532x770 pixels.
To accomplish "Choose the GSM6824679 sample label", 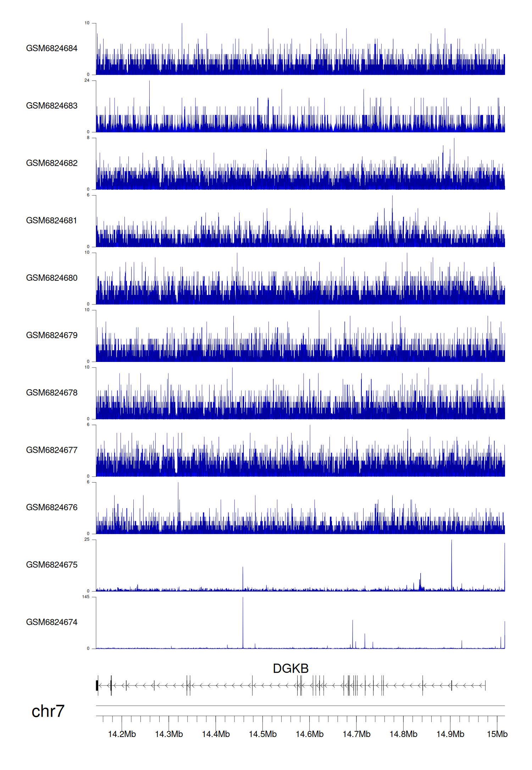I will coord(51,335).
